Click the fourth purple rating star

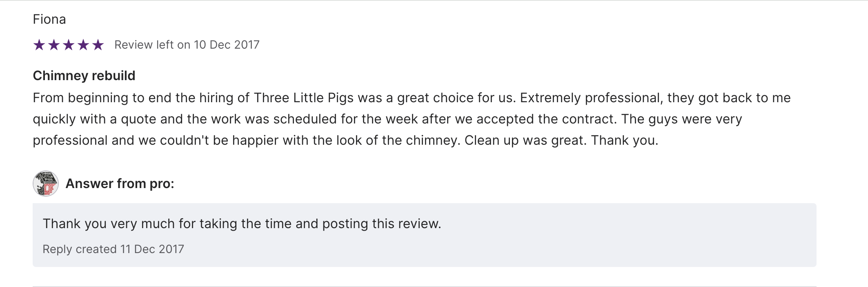(x=83, y=45)
